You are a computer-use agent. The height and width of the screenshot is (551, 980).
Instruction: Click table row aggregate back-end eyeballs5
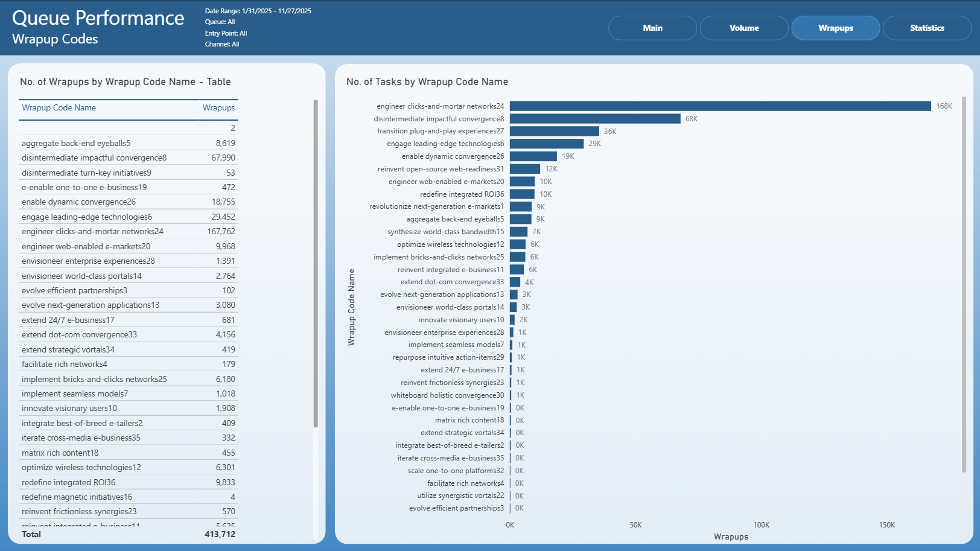point(129,143)
